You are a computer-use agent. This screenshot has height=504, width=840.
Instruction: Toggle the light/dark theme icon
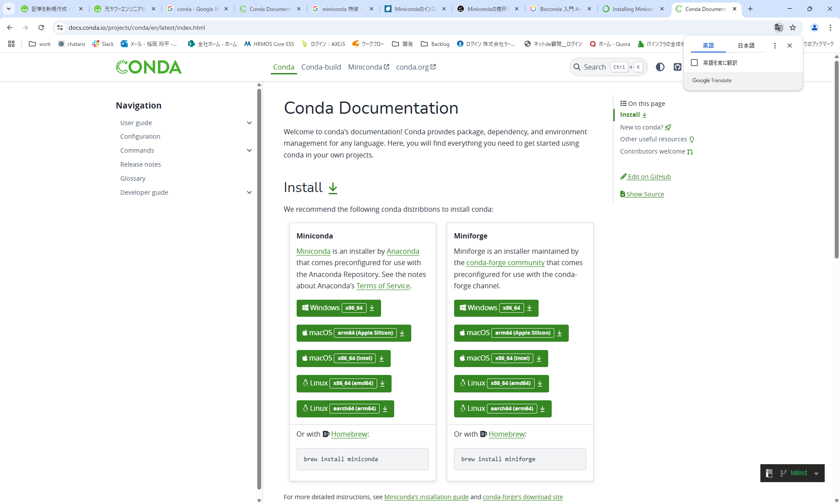[660, 67]
